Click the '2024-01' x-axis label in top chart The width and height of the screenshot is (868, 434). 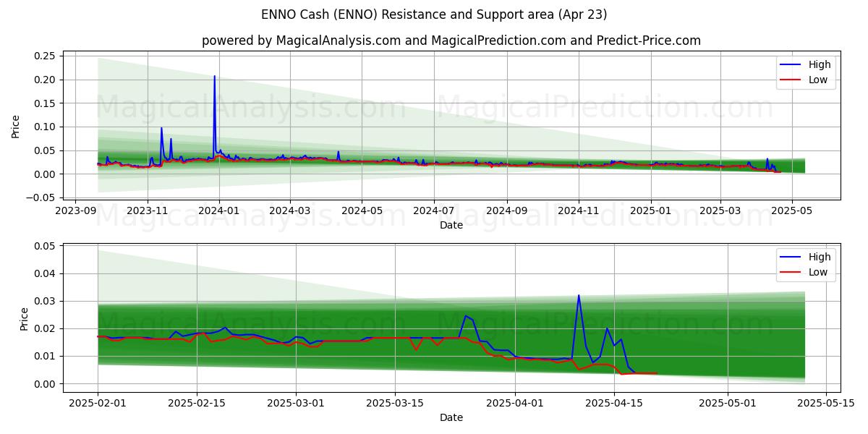pyautogui.click(x=218, y=210)
